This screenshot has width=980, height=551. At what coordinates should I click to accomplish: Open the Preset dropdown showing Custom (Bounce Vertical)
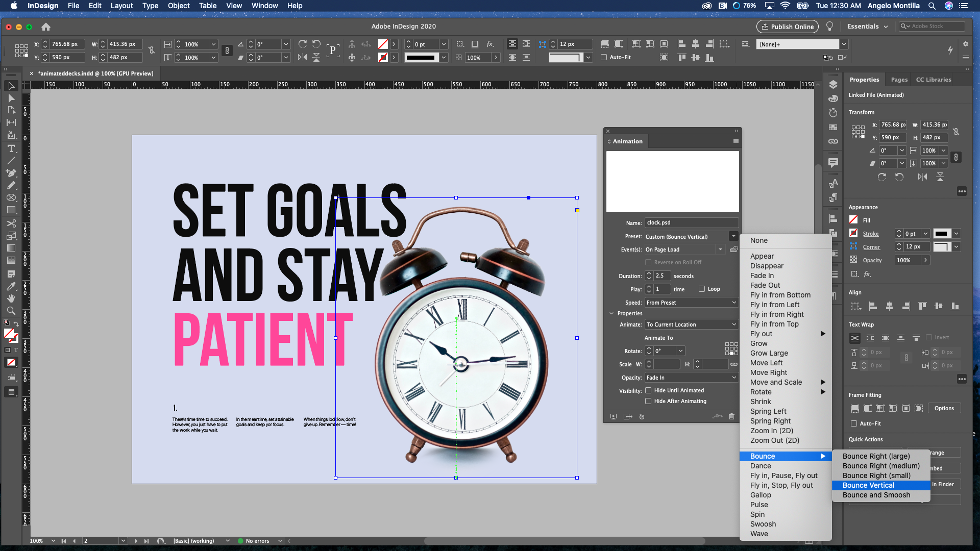[x=733, y=236]
